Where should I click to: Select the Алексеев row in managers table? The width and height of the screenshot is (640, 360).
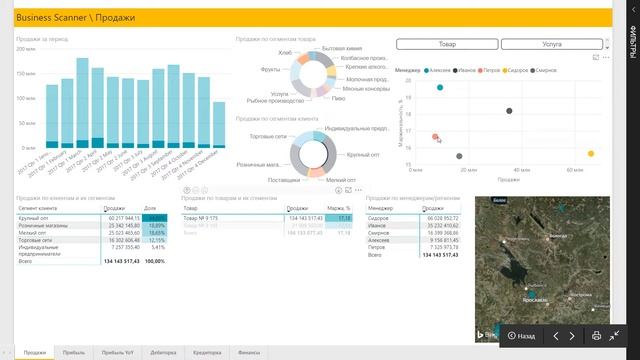(x=413, y=240)
